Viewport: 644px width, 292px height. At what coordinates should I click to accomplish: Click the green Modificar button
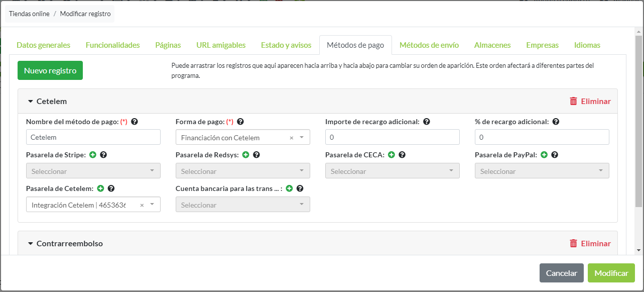click(x=611, y=273)
